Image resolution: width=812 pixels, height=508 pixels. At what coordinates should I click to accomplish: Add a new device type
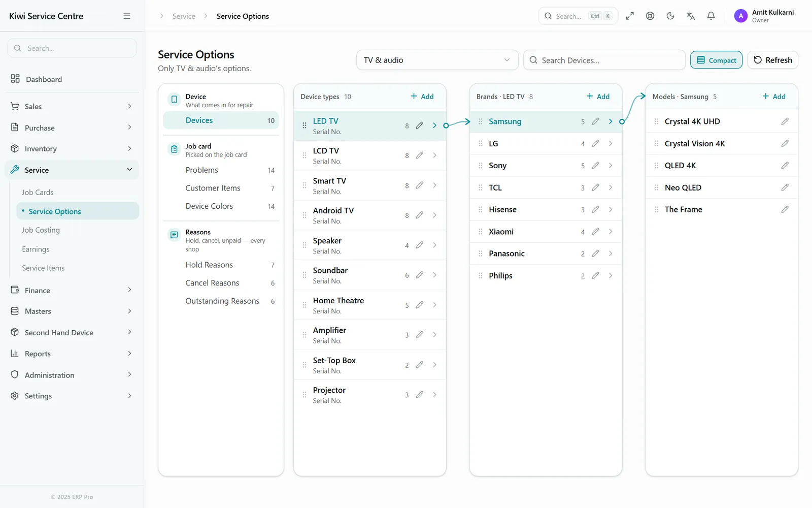point(422,97)
